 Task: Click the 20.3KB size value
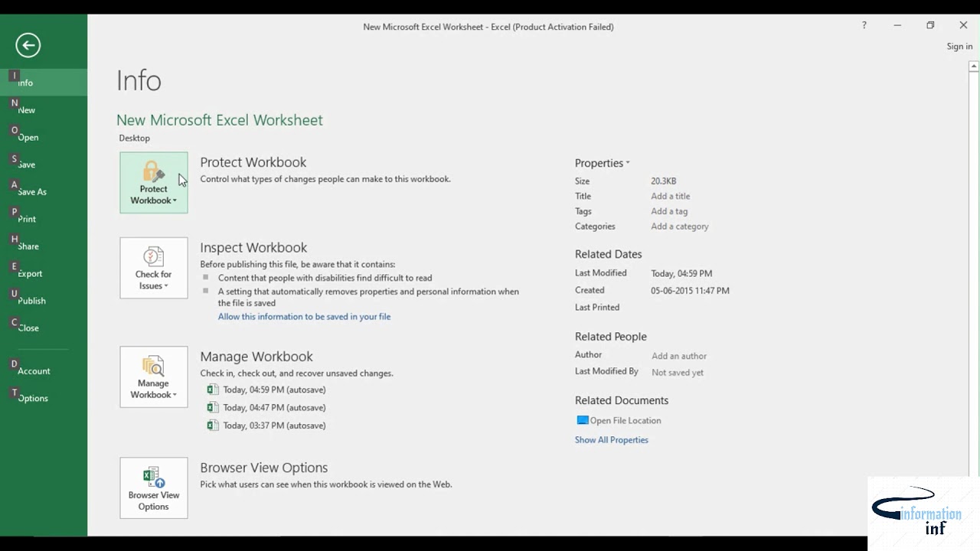coord(664,181)
